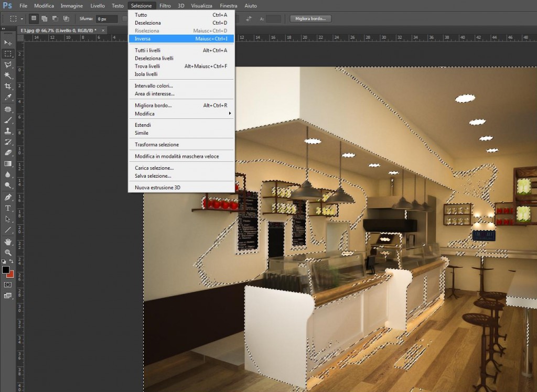Select the Brush tool
Screen dimensions: 537x392
pos(8,120)
